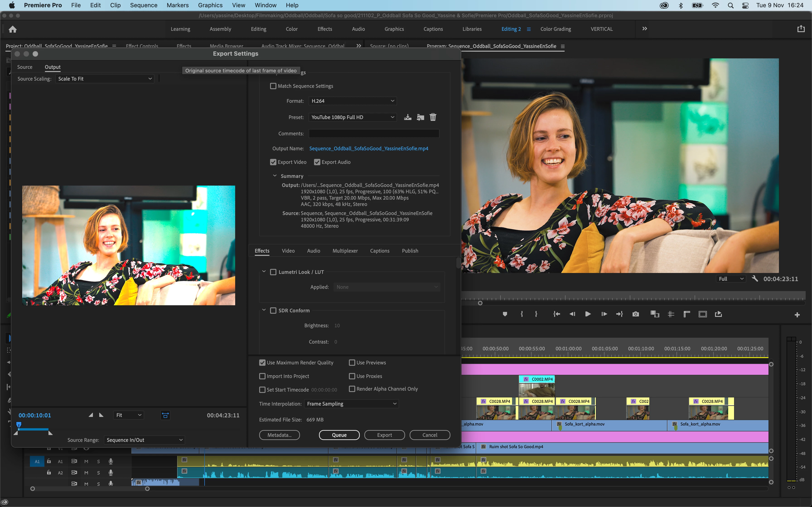The width and height of the screenshot is (812, 507).
Task: Click the Queue button
Action: click(x=339, y=435)
